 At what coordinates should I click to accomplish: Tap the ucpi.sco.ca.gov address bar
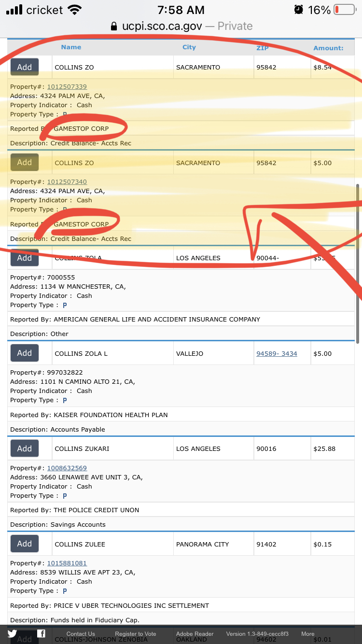click(181, 26)
